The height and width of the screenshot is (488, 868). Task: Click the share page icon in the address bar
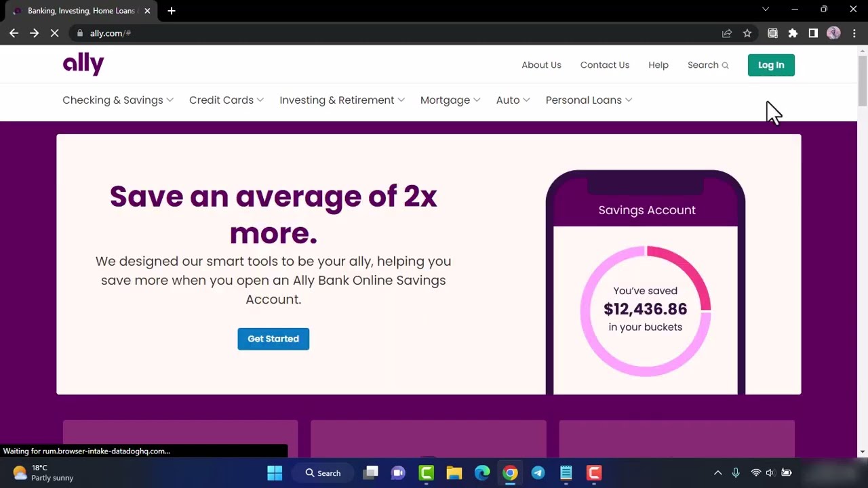[x=727, y=33]
